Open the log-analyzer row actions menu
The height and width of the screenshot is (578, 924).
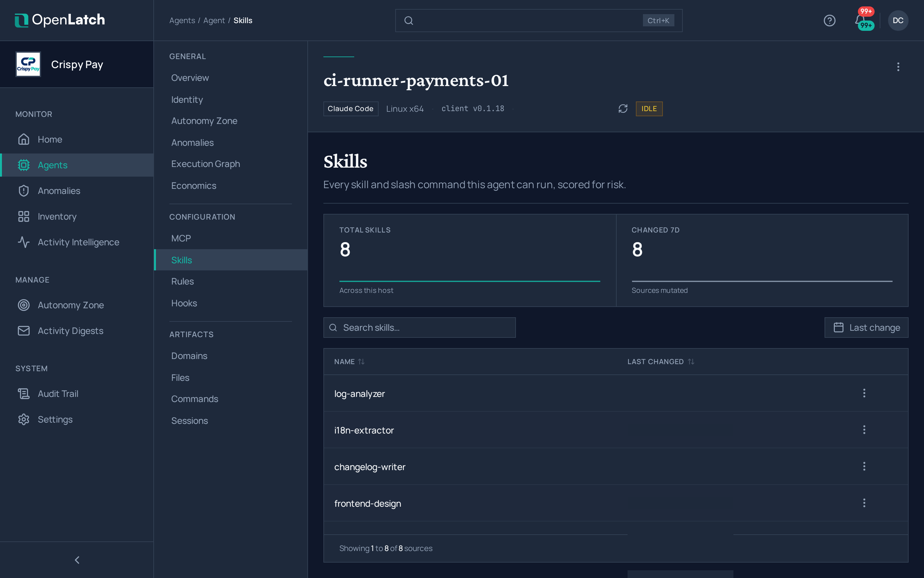(x=864, y=393)
